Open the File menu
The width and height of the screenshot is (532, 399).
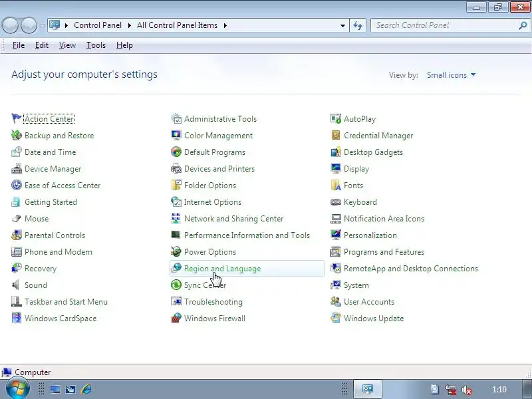(x=19, y=45)
